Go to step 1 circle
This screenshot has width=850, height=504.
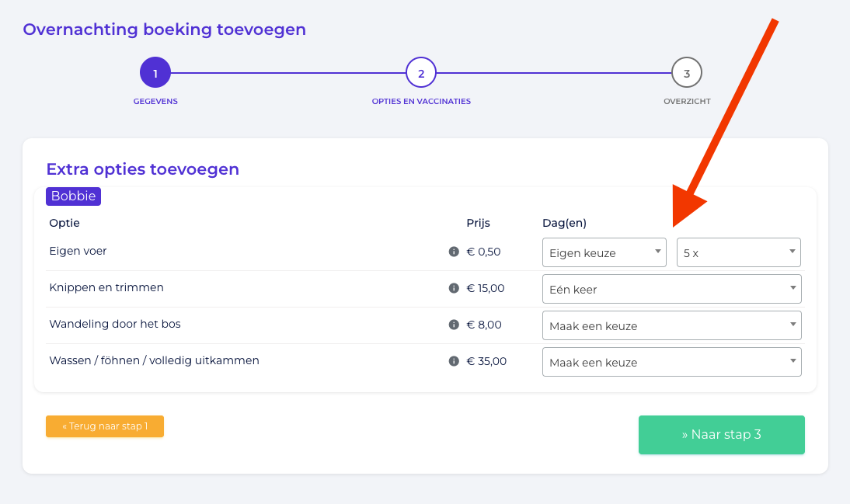tap(155, 74)
